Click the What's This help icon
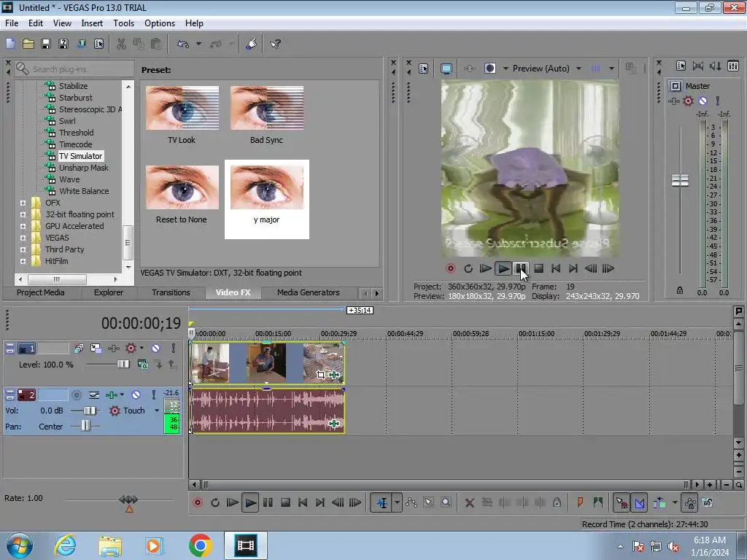 [275, 44]
